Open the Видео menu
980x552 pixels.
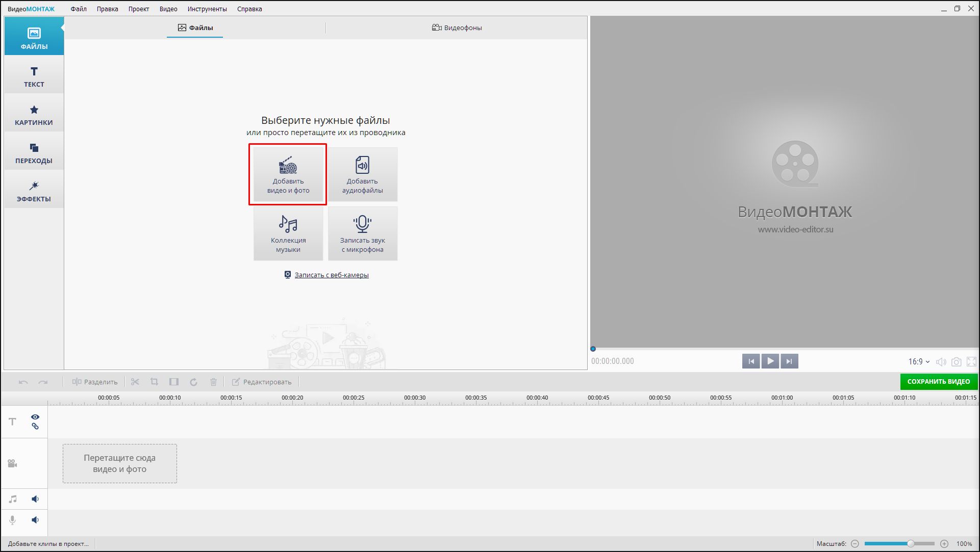coord(168,9)
